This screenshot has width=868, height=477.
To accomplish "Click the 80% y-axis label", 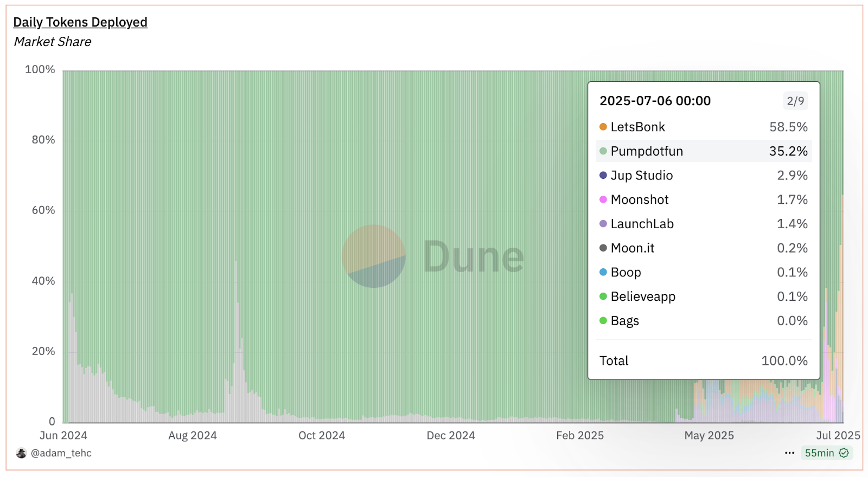I will tap(43, 140).
